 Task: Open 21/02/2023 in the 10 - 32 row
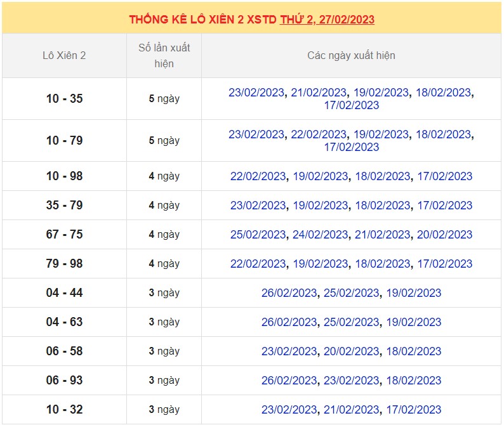351,410
